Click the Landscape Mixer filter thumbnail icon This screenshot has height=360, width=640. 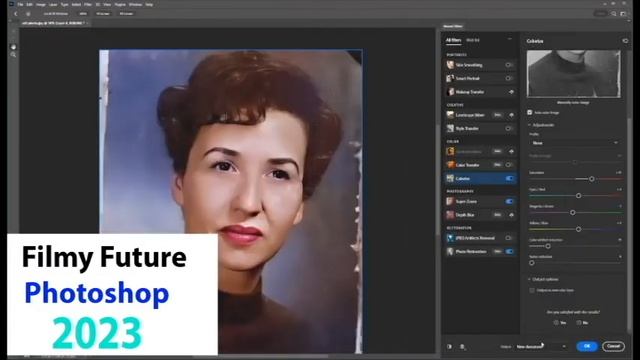pos(450,115)
